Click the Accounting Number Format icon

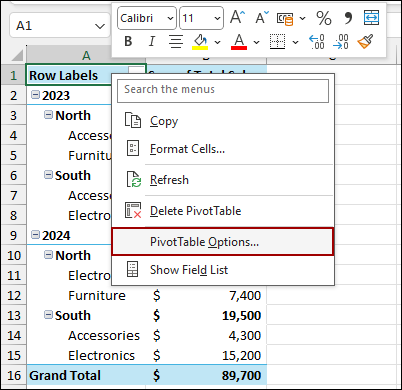pyautogui.click(x=285, y=18)
